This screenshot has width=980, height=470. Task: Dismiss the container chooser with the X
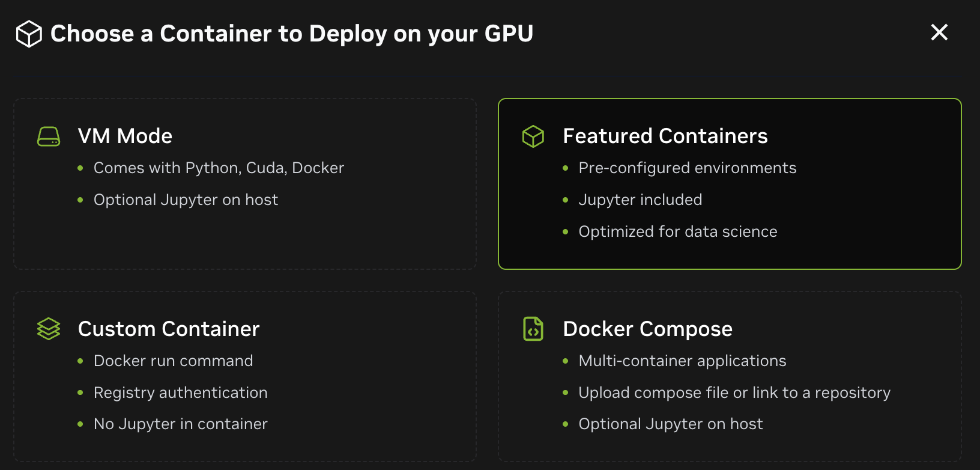pyautogui.click(x=939, y=33)
